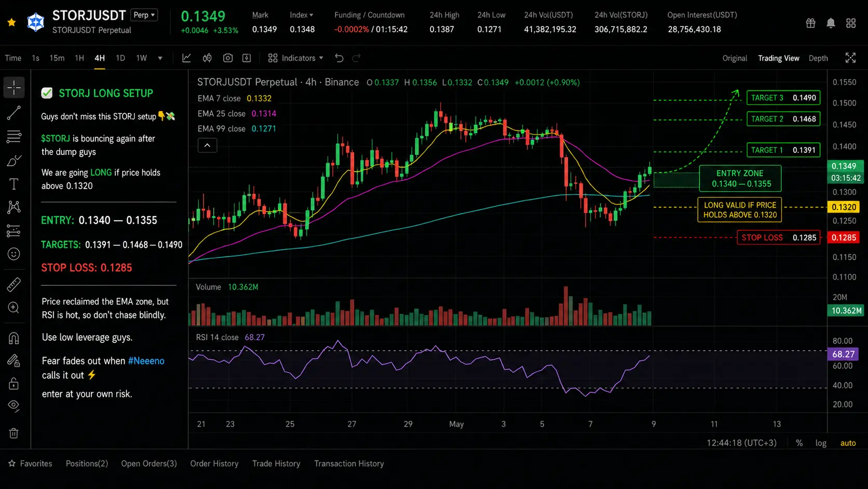
Task: Open the notifications bell
Action: [x=831, y=23]
